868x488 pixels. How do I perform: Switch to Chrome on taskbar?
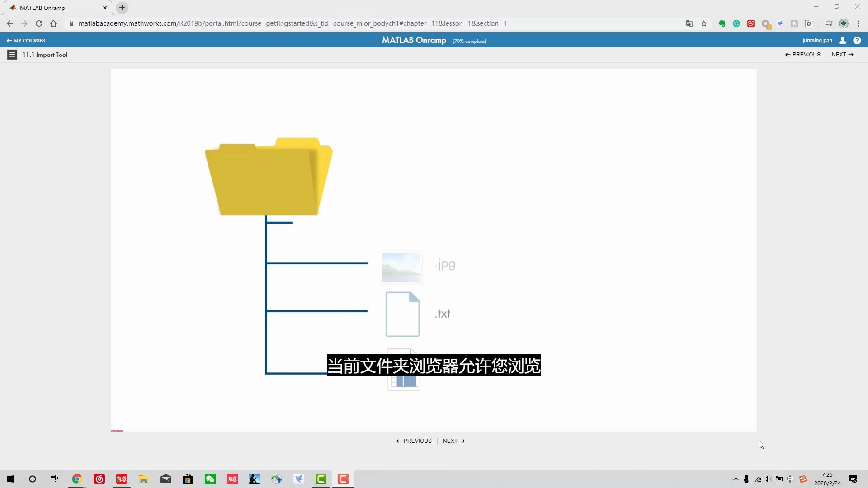(77, 479)
